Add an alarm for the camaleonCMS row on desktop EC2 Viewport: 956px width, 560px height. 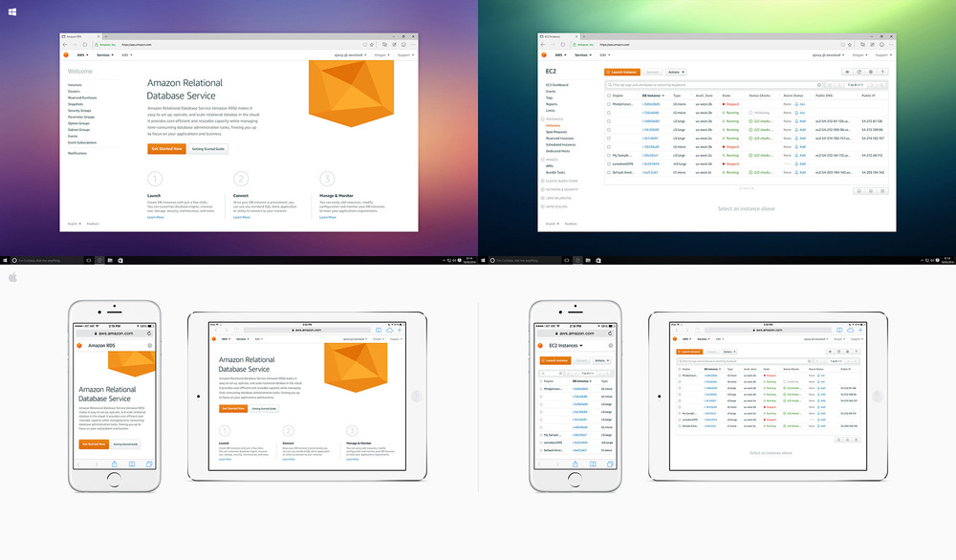point(800,164)
